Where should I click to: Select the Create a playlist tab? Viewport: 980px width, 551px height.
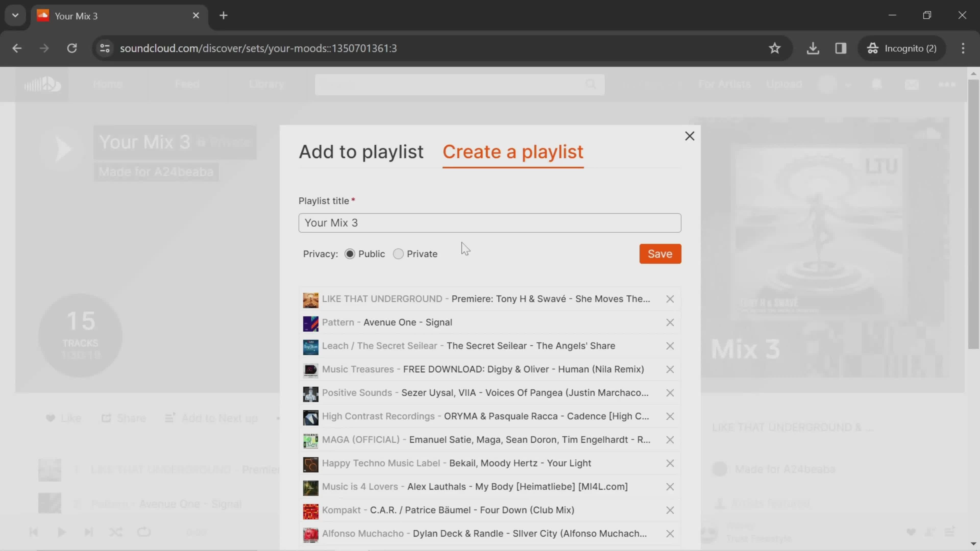(x=513, y=152)
